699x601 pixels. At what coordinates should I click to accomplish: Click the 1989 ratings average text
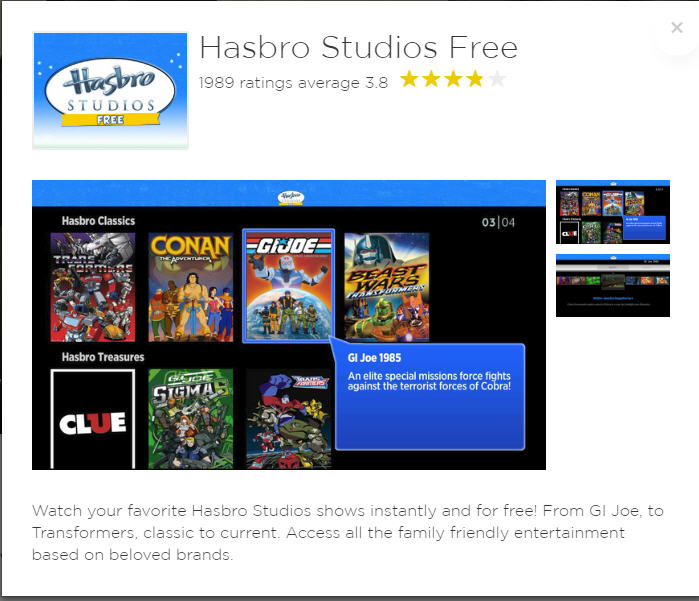coord(293,83)
